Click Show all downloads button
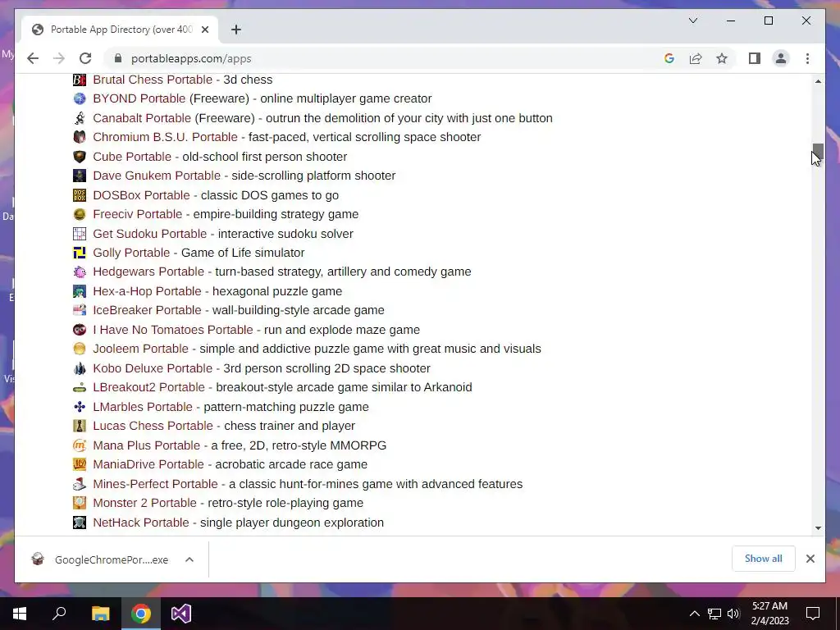 click(x=764, y=559)
